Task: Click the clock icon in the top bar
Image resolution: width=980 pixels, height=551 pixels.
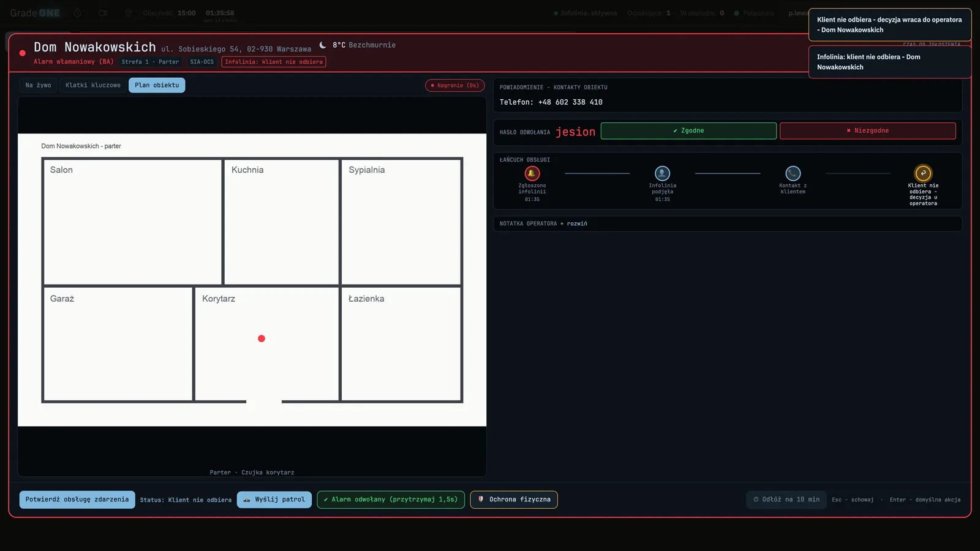Action: (77, 13)
